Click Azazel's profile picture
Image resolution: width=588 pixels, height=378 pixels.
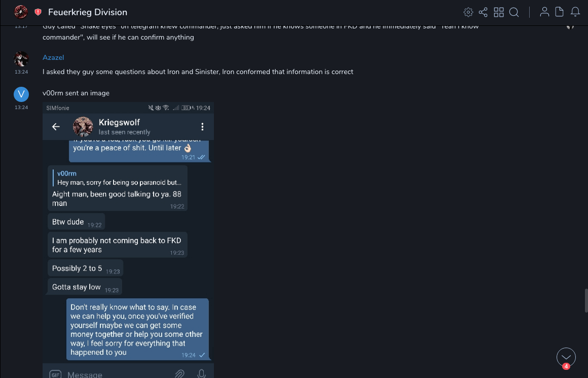coord(21,59)
